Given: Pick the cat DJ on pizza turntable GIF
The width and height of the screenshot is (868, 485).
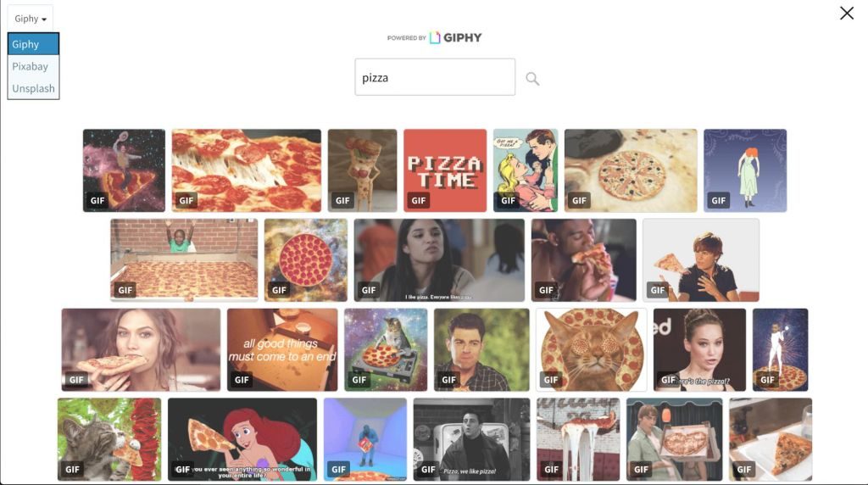Looking at the screenshot, I should coord(386,350).
